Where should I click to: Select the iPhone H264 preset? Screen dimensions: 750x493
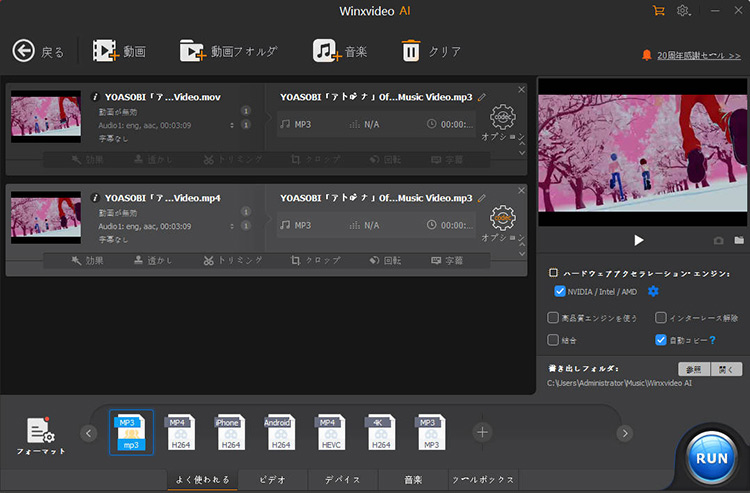point(231,432)
